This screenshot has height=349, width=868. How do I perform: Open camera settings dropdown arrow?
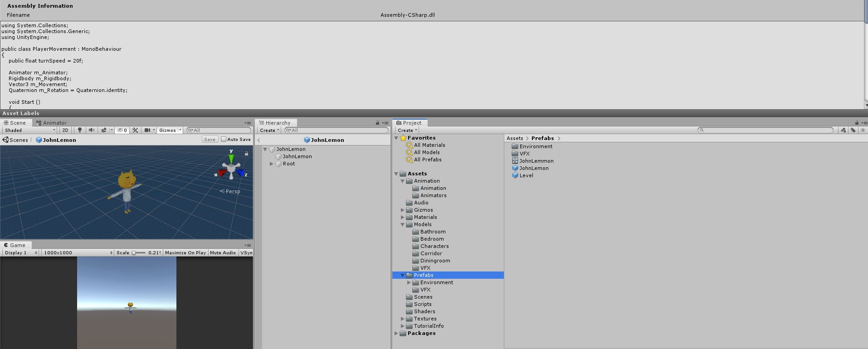154,130
